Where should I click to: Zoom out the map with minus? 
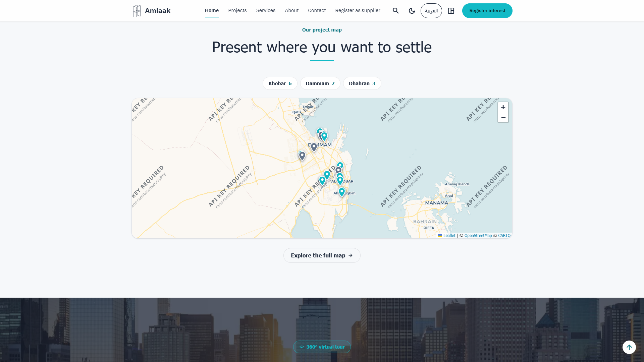[503, 117]
